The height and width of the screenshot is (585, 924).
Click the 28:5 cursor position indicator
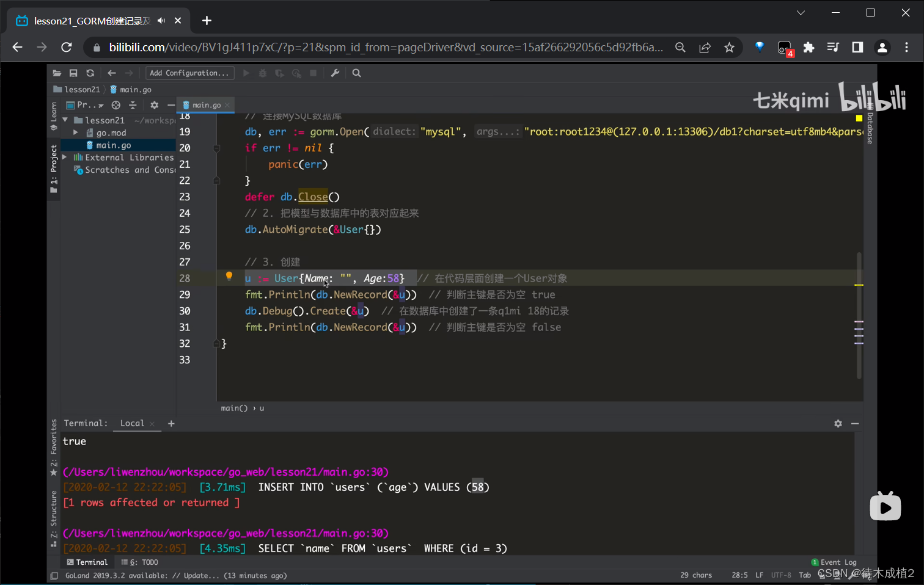[x=739, y=575]
